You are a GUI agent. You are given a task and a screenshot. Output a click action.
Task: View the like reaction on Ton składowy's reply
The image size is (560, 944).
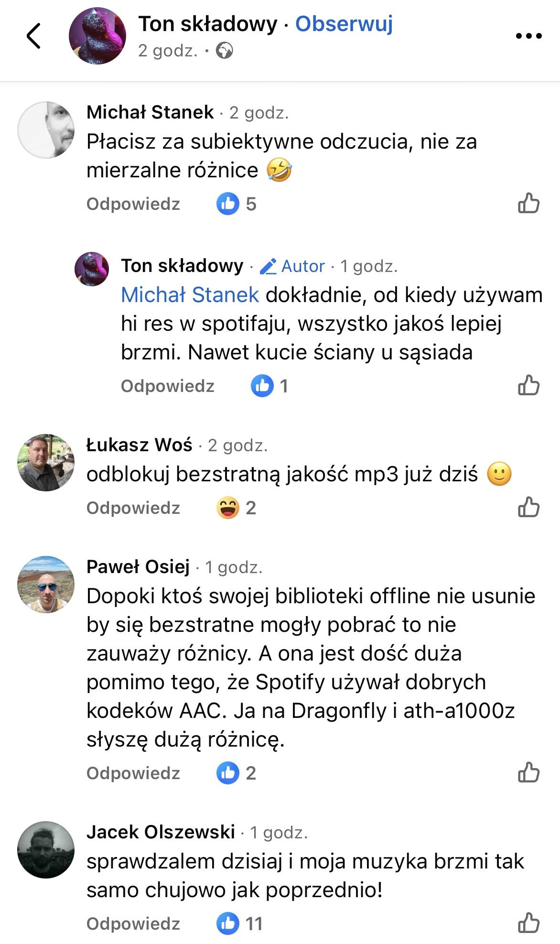tap(270, 386)
